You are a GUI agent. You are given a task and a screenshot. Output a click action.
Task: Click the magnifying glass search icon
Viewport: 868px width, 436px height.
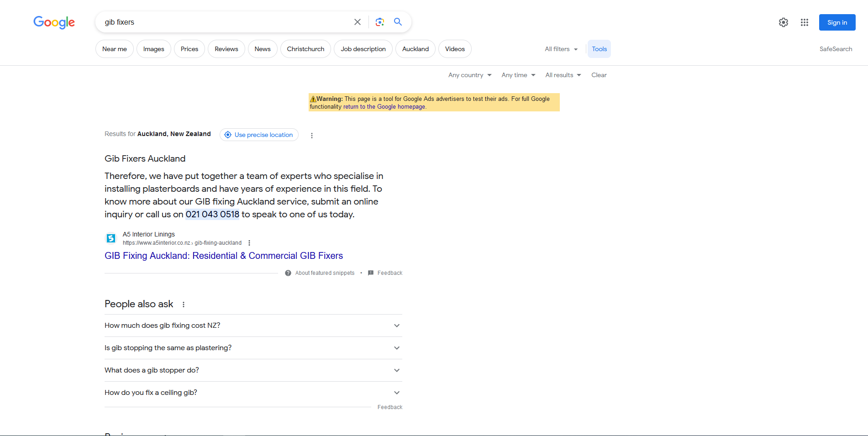pos(398,22)
